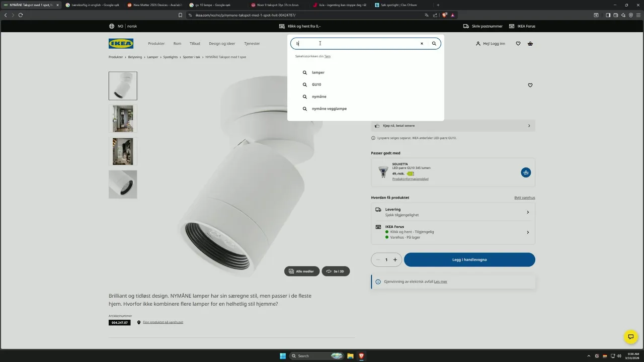Open Produkter menu
Image resolution: width=644 pixels, height=362 pixels.
(x=156, y=44)
